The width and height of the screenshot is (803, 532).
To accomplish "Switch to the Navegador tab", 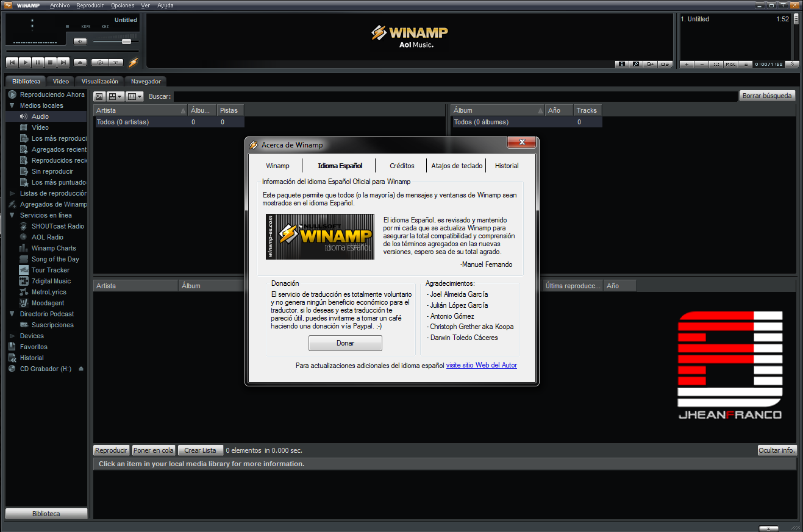I will [x=146, y=81].
